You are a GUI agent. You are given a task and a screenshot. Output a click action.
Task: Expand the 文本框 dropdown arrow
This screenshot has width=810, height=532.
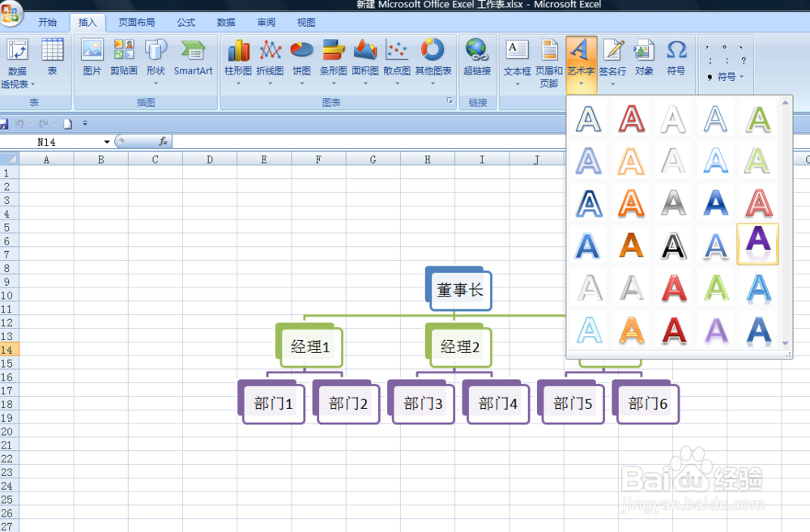click(x=517, y=83)
